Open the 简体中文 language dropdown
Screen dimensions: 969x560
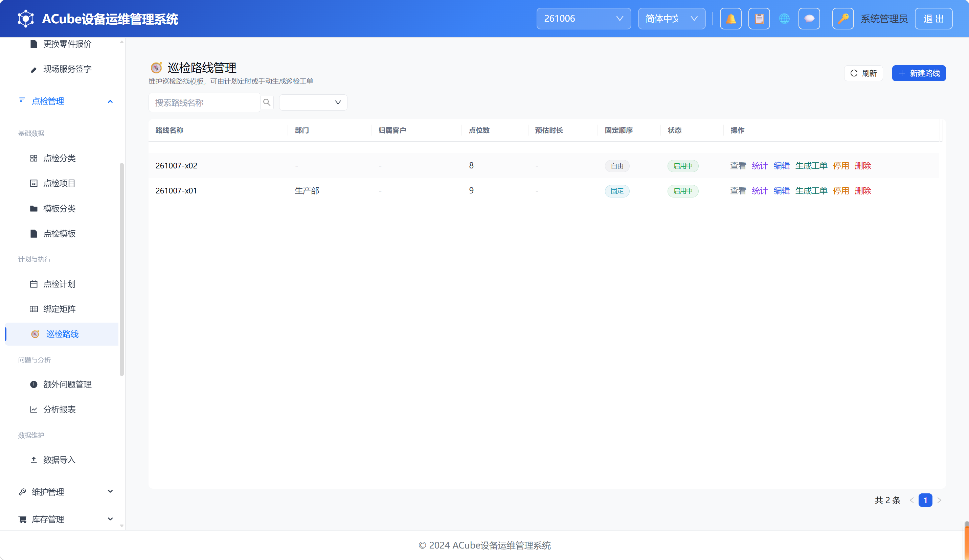tap(671, 19)
